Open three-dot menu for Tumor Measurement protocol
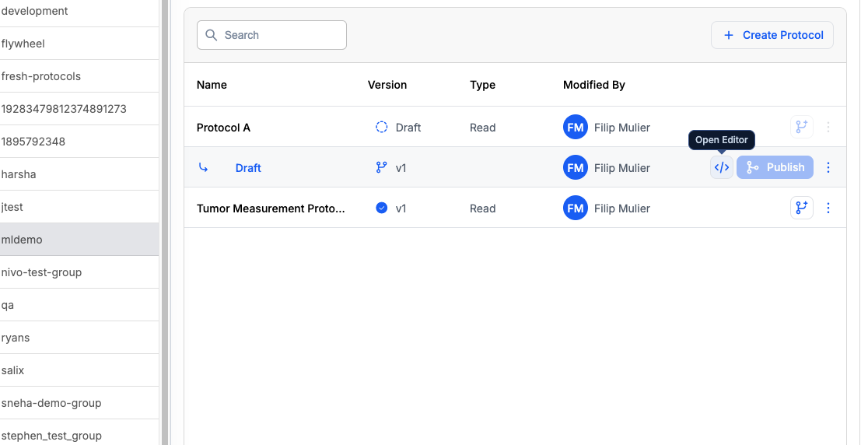This screenshot has width=868, height=445. tap(828, 208)
